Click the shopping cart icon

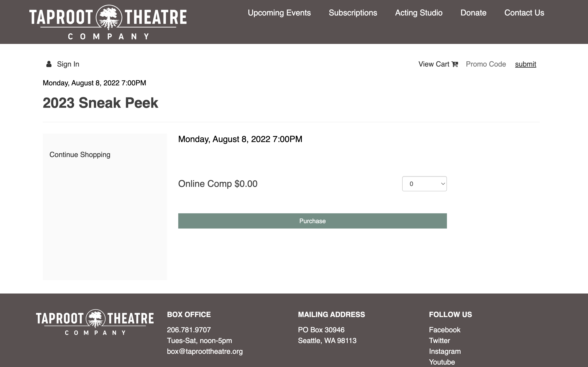pyautogui.click(x=455, y=64)
